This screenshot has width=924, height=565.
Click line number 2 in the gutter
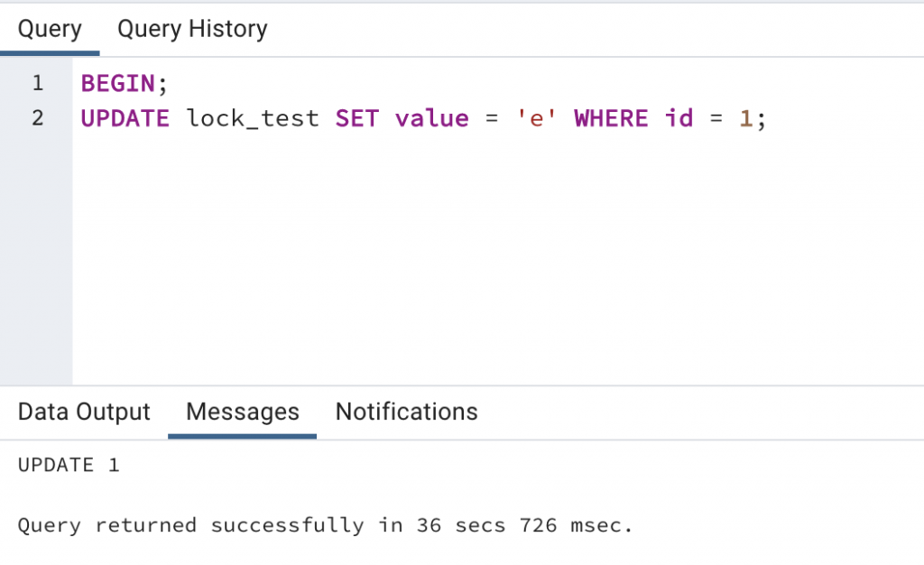pyautogui.click(x=37, y=118)
